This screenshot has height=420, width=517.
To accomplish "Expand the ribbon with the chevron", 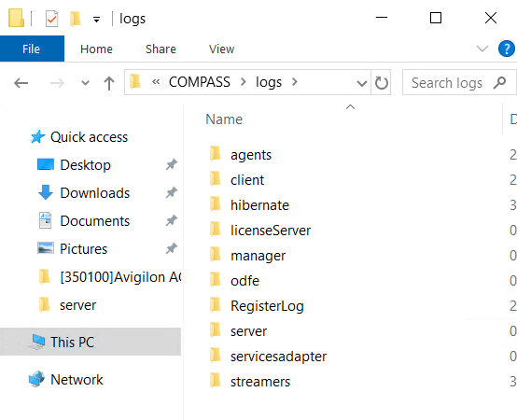I will click(x=482, y=49).
